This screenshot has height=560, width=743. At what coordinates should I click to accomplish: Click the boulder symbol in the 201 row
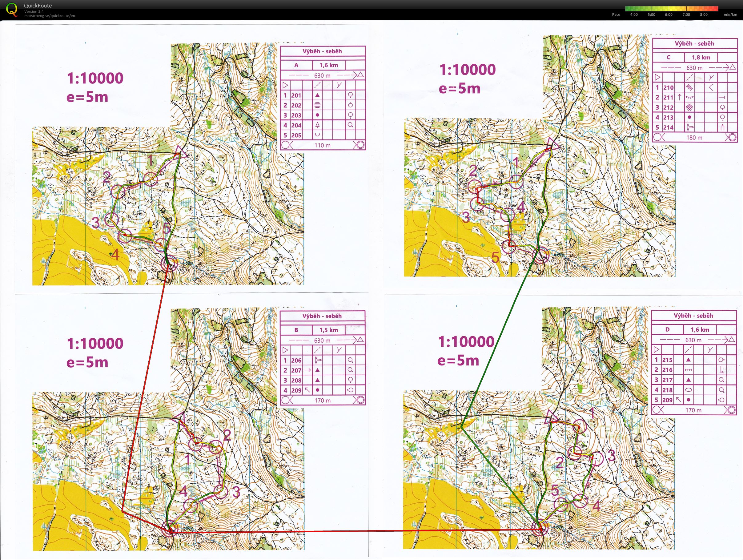[x=317, y=95]
